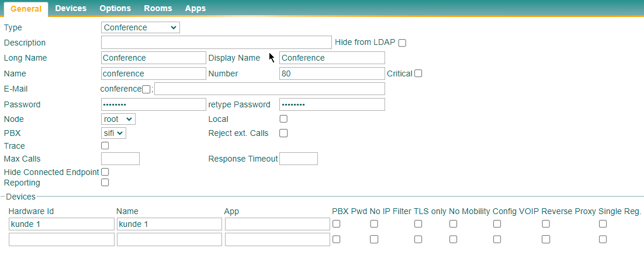Tick the Reporting checkbox
Image resolution: width=644 pixels, height=266 pixels.
click(105, 183)
